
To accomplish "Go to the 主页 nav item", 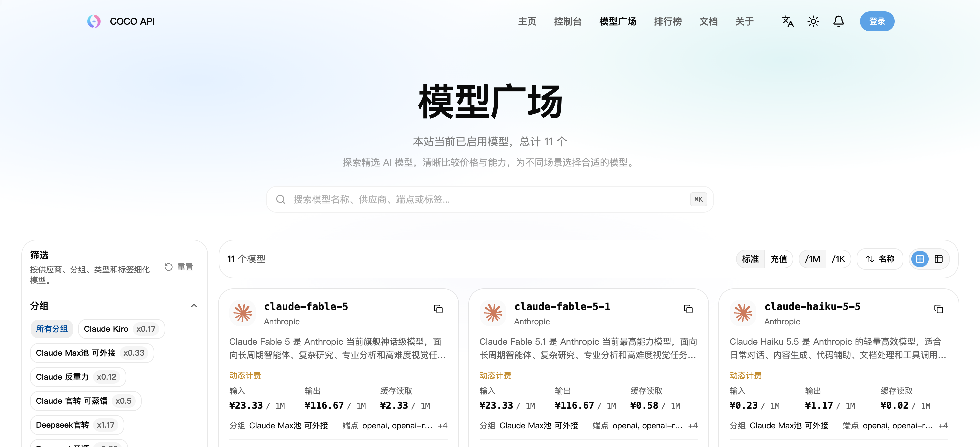I will tap(527, 21).
